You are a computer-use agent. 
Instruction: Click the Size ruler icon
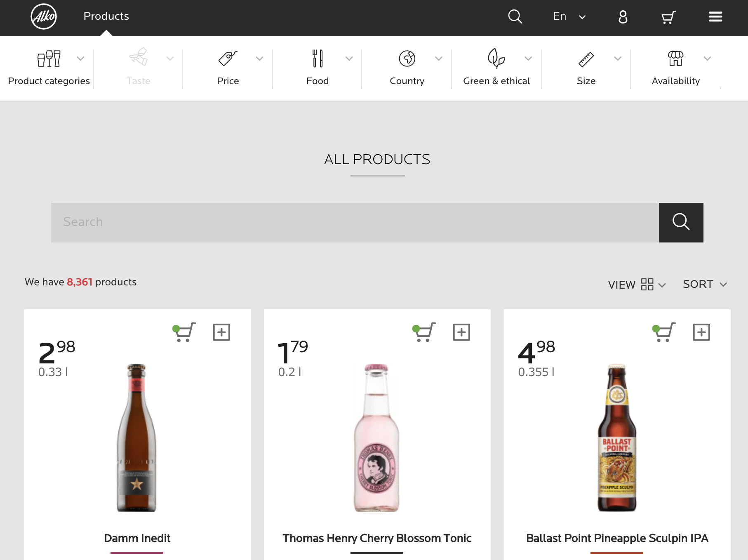[x=586, y=59]
